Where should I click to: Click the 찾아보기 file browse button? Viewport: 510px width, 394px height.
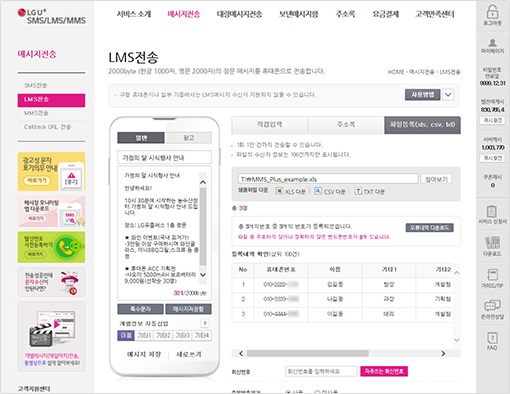click(436, 179)
